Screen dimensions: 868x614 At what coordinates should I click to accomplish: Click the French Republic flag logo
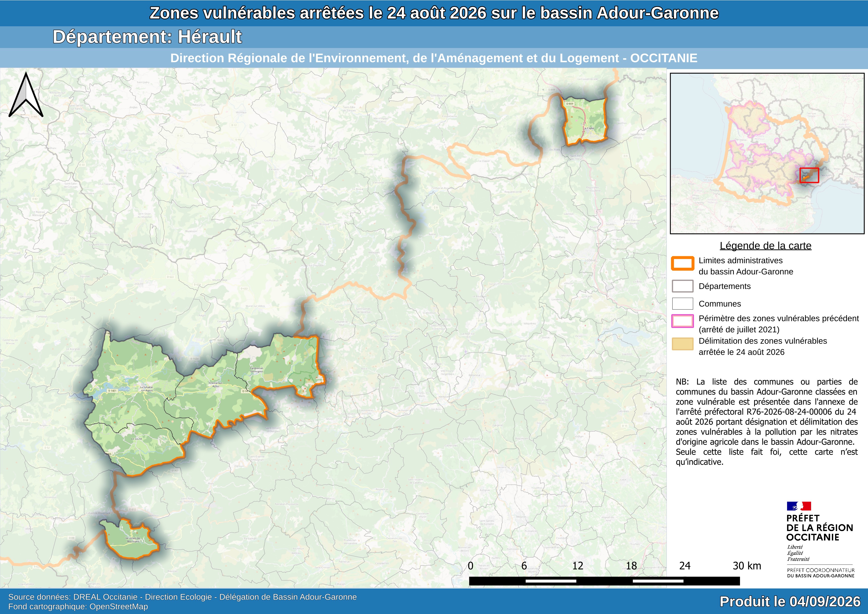coord(799,506)
